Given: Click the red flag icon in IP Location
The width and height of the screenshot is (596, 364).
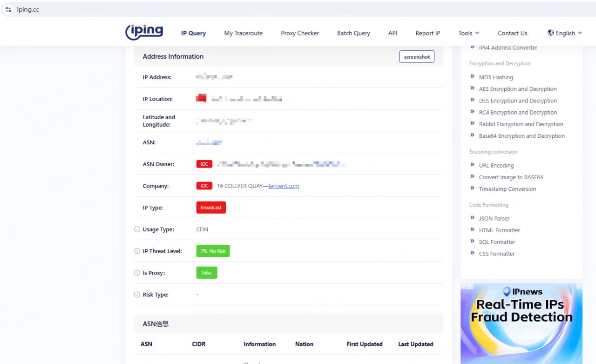Looking at the screenshot, I should click(201, 99).
